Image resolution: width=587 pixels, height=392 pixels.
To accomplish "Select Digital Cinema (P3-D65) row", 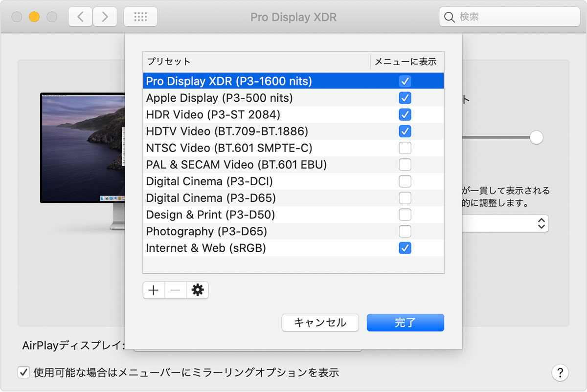I will [x=293, y=198].
